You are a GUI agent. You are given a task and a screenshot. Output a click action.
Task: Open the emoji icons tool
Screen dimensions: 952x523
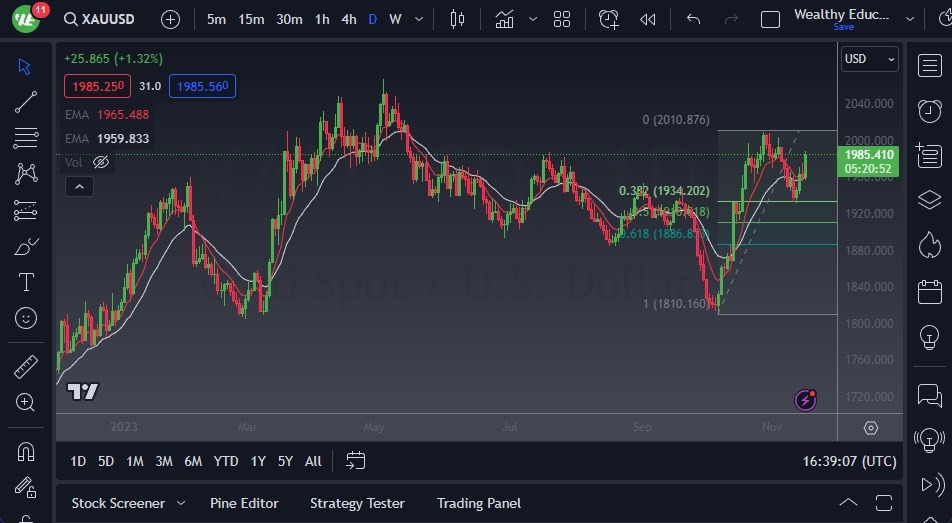[26, 318]
